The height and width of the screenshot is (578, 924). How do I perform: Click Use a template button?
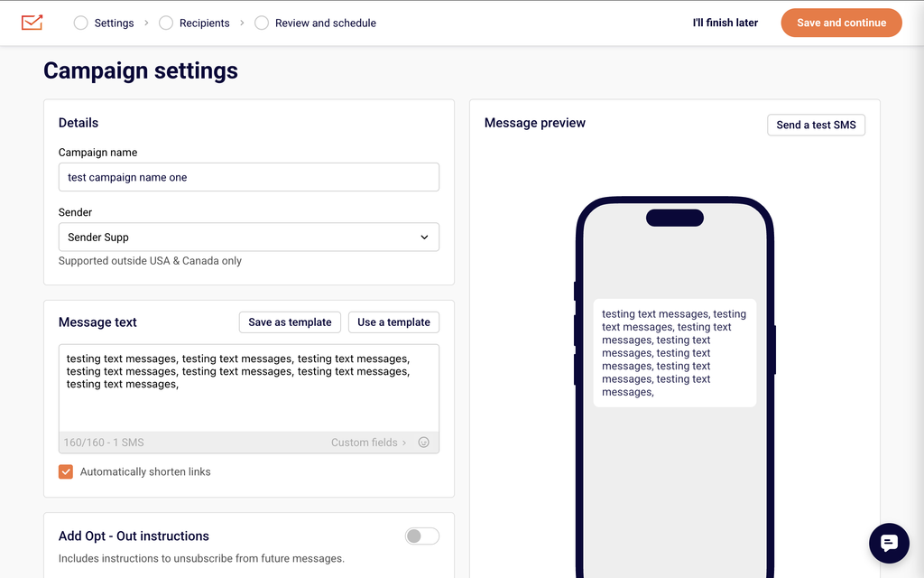[393, 322]
